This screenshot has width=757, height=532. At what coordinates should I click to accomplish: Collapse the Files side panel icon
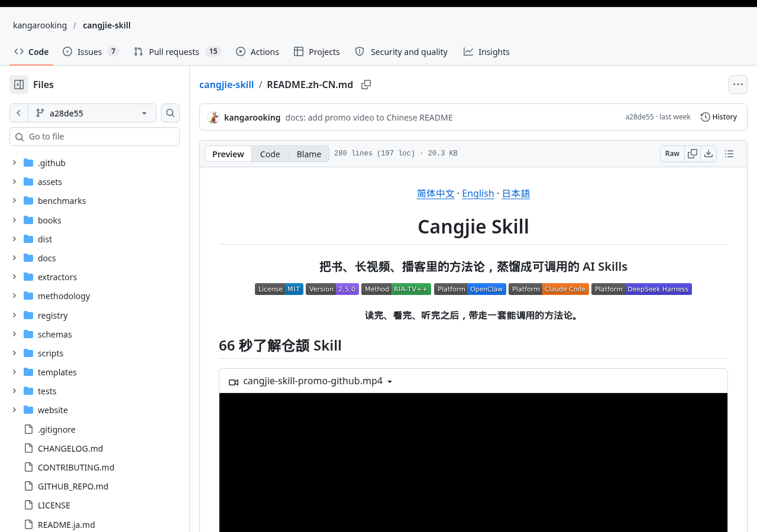point(19,85)
